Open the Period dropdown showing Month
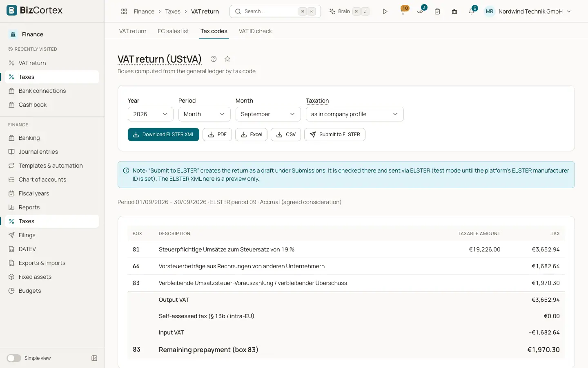 [x=205, y=114]
